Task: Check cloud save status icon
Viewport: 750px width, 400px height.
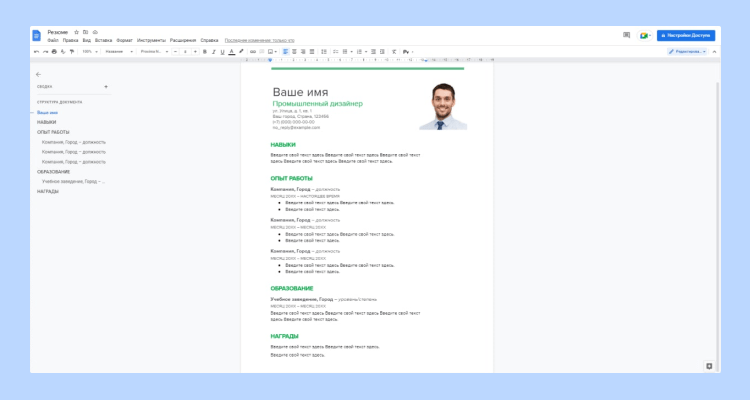Action: (95, 32)
